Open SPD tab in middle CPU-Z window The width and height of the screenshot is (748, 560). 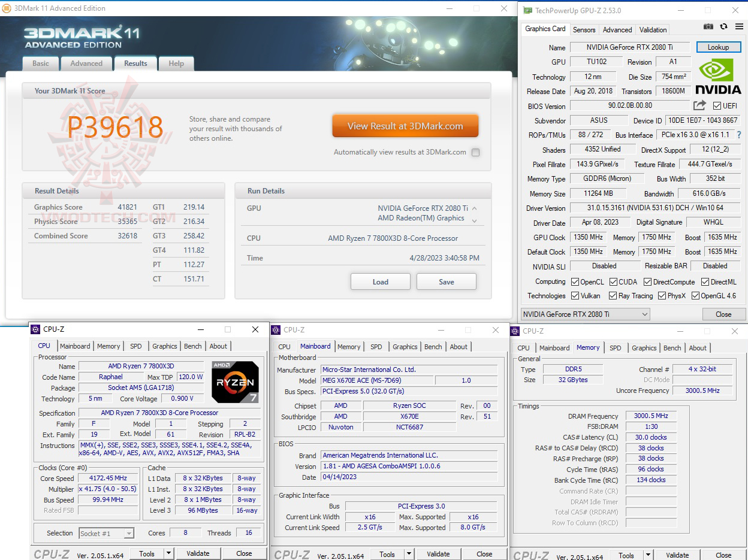[376, 347]
